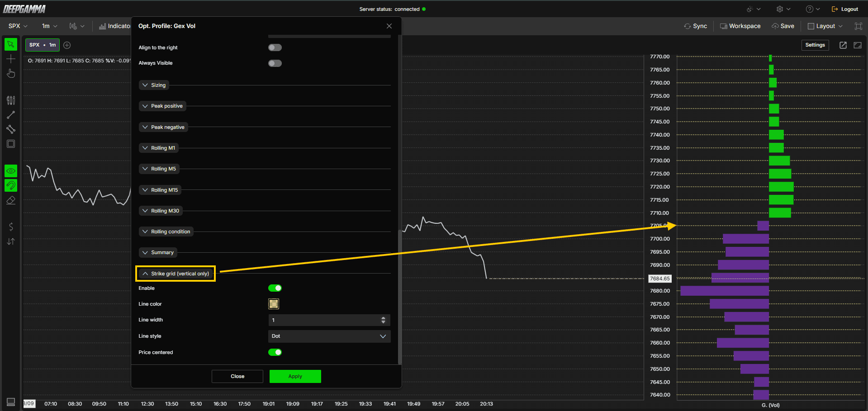Expand the Rolling condition section
Image resolution: width=868 pixels, height=411 pixels.
point(166,231)
